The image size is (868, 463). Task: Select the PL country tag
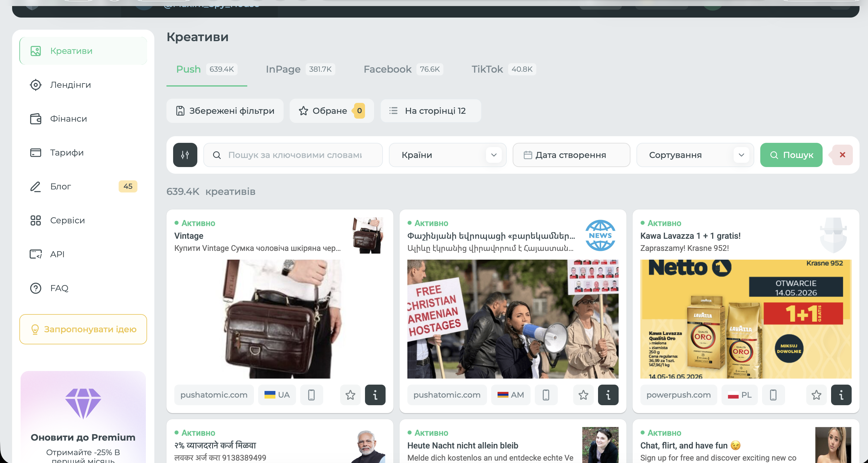740,395
